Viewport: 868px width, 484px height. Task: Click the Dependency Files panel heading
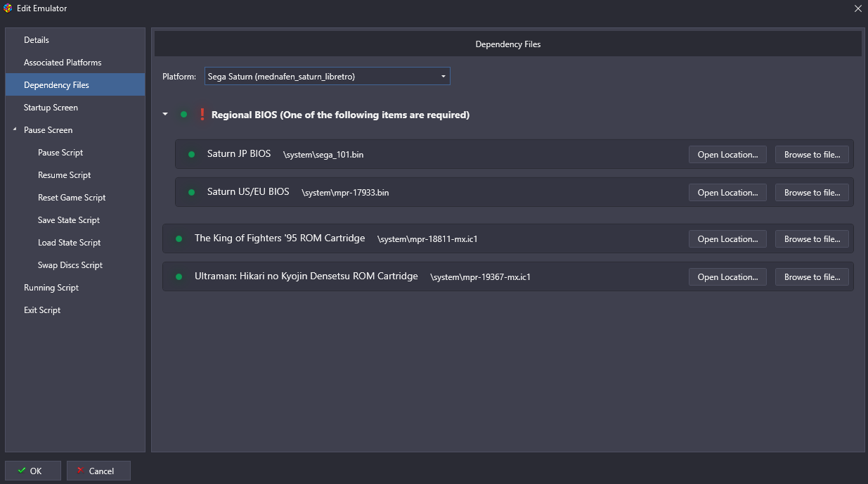tap(508, 44)
